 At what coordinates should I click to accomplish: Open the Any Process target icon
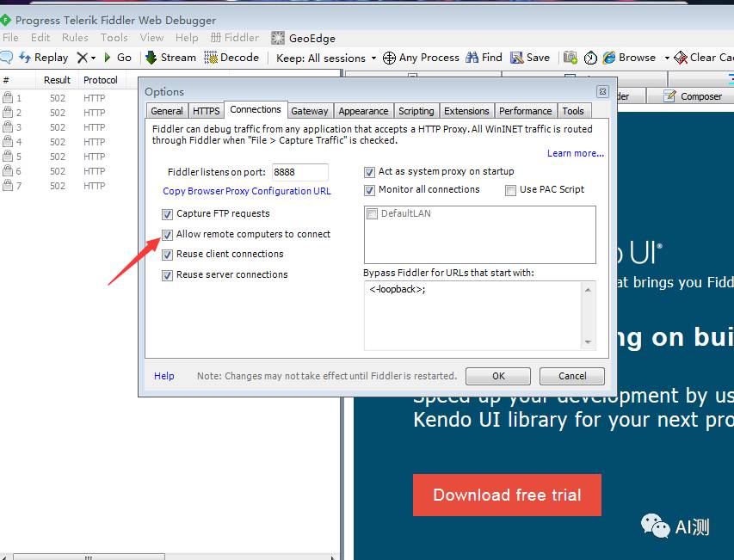pos(421,57)
